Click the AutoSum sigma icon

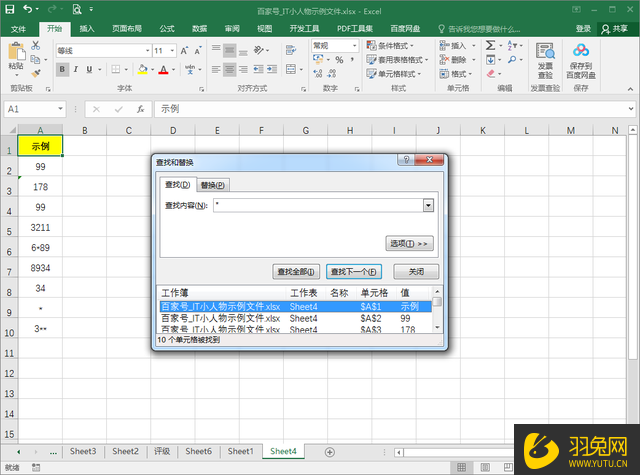click(491, 45)
